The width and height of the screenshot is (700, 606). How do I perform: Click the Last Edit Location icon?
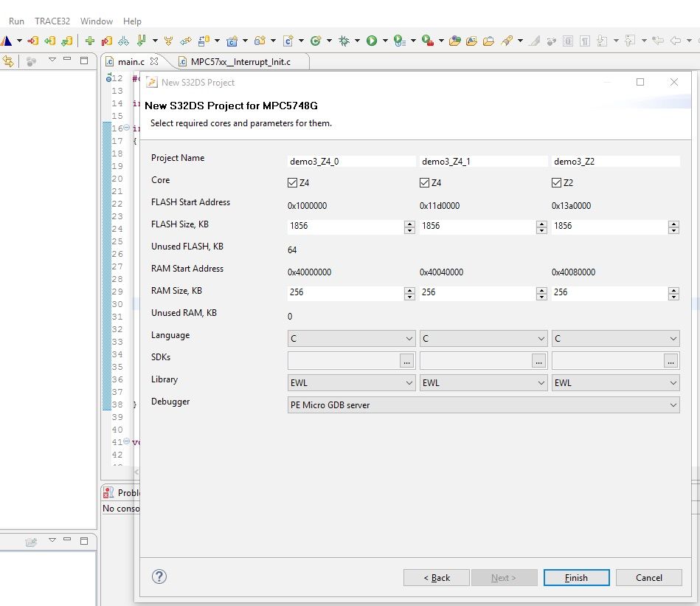pos(658,41)
